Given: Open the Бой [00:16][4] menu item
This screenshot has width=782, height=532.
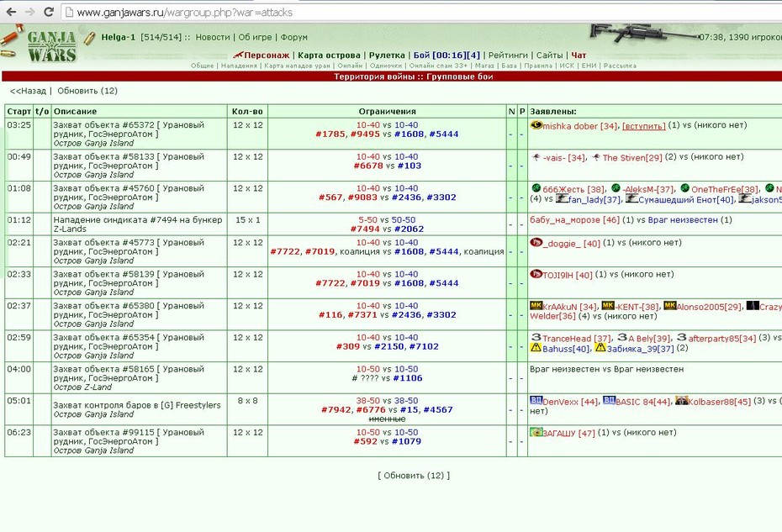Looking at the screenshot, I should click(446, 55).
